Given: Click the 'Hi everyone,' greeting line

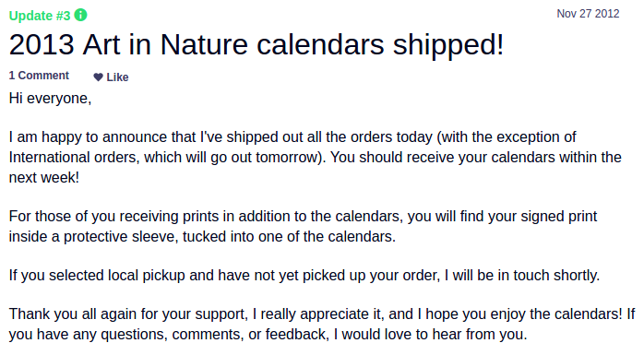Looking at the screenshot, I should pos(50,99).
